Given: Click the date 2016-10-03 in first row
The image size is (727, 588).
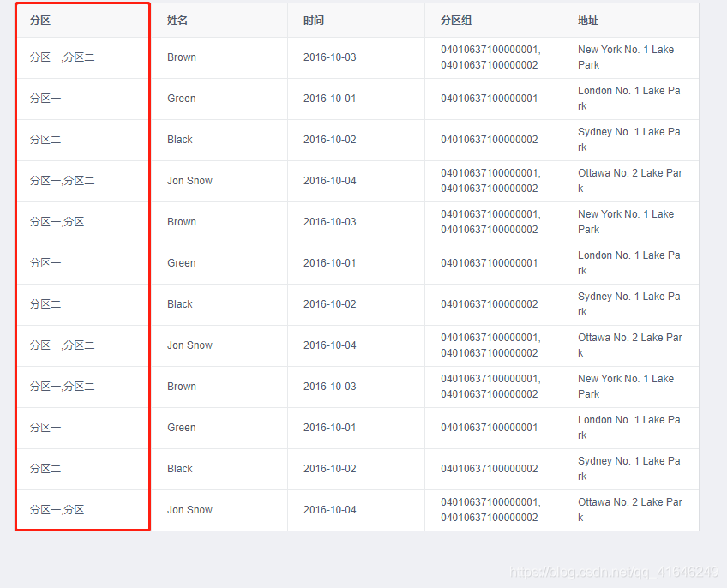Looking at the screenshot, I should coord(327,57).
